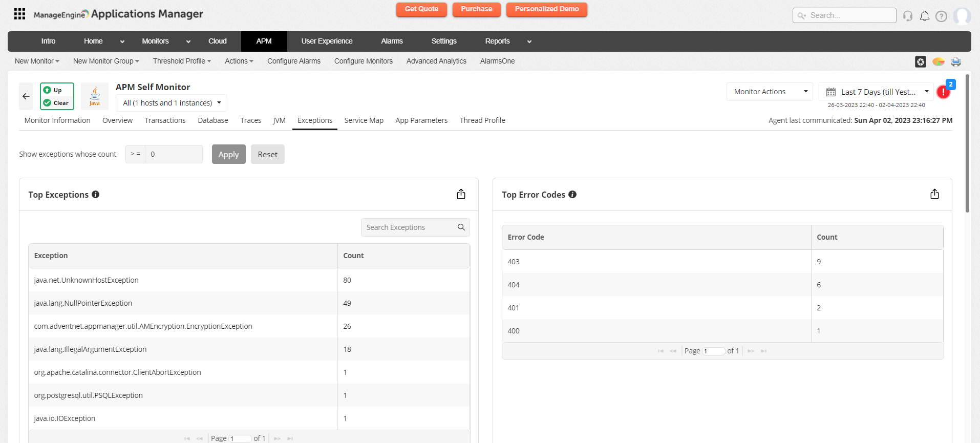Open the notifications bell icon
This screenshot has width=980, height=443.
pyautogui.click(x=925, y=16)
